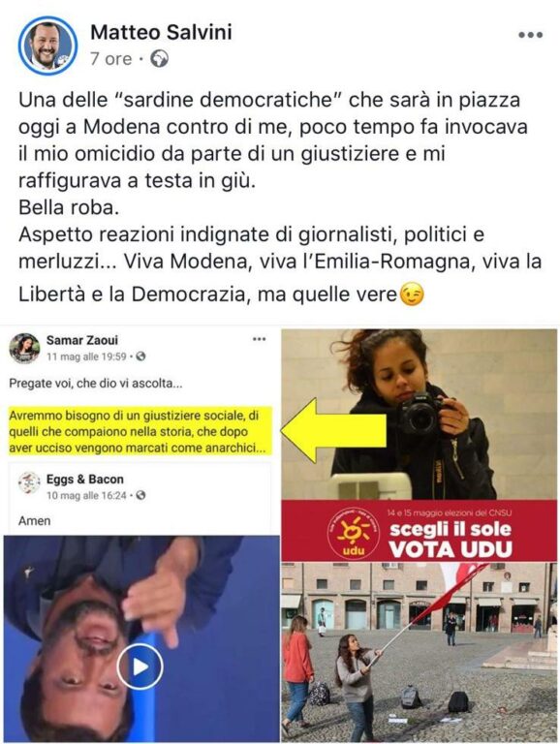Open the Eggs & Bacon page name
The height and width of the screenshot is (744, 560).
point(85,480)
